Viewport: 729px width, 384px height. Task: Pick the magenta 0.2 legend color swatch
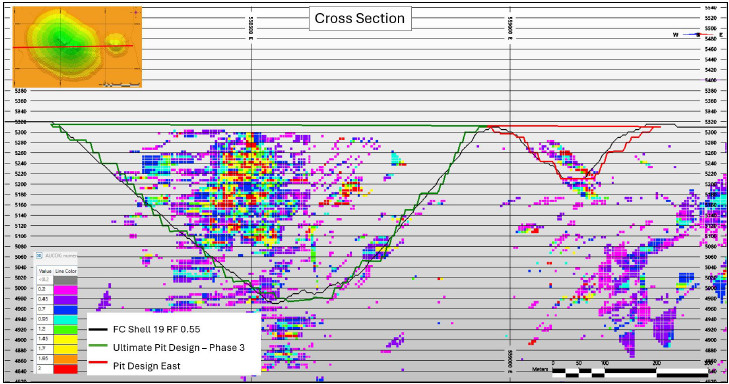click(66, 289)
